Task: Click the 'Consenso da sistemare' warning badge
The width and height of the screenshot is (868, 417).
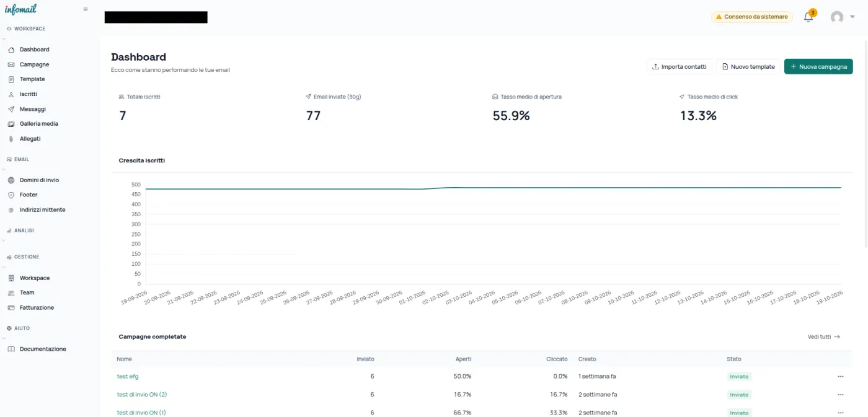Action: (751, 17)
